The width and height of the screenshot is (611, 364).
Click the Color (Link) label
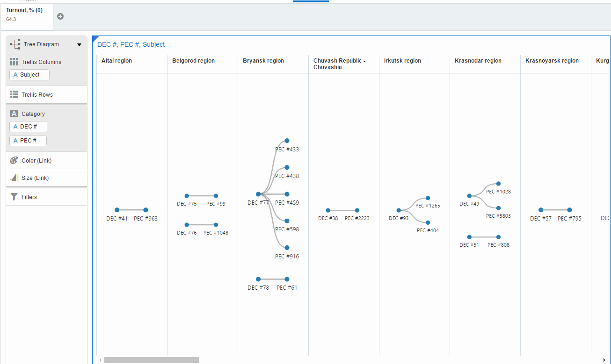36,161
